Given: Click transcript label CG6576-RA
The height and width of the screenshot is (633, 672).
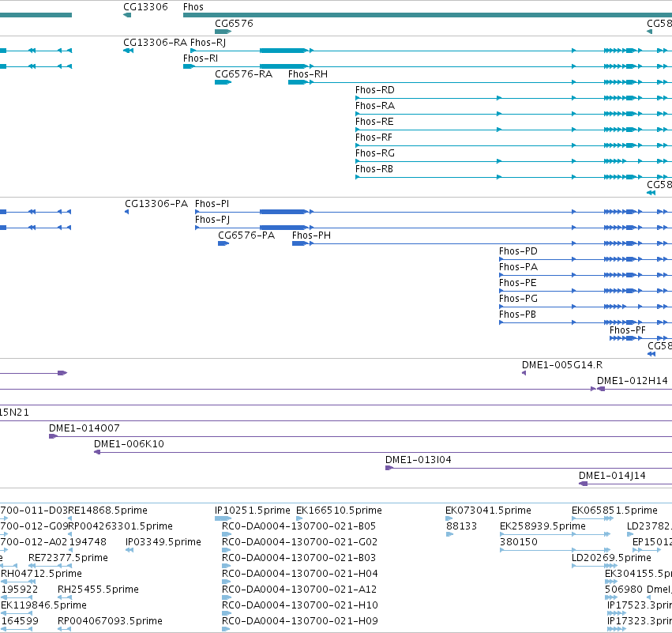Looking at the screenshot, I should click(243, 74).
